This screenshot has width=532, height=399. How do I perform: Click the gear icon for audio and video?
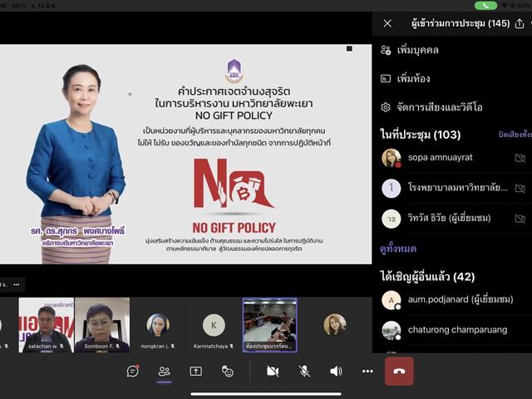pyautogui.click(x=386, y=107)
